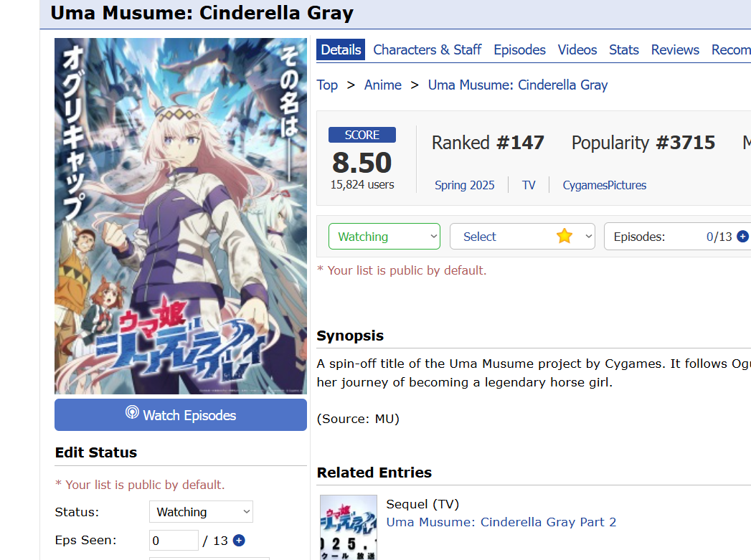Open the green Watching status dropdown

384,237
